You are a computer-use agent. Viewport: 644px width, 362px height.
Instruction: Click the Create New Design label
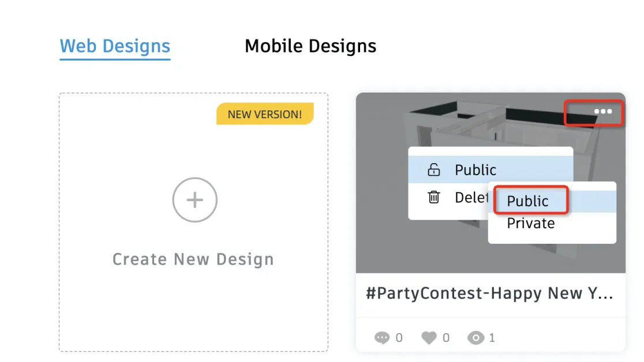coord(193,259)
